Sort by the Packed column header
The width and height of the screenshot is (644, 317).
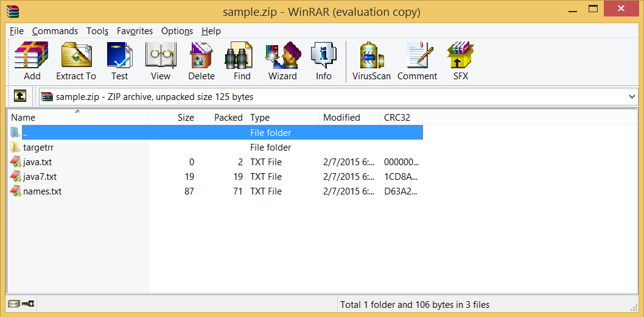click(222, 117)
